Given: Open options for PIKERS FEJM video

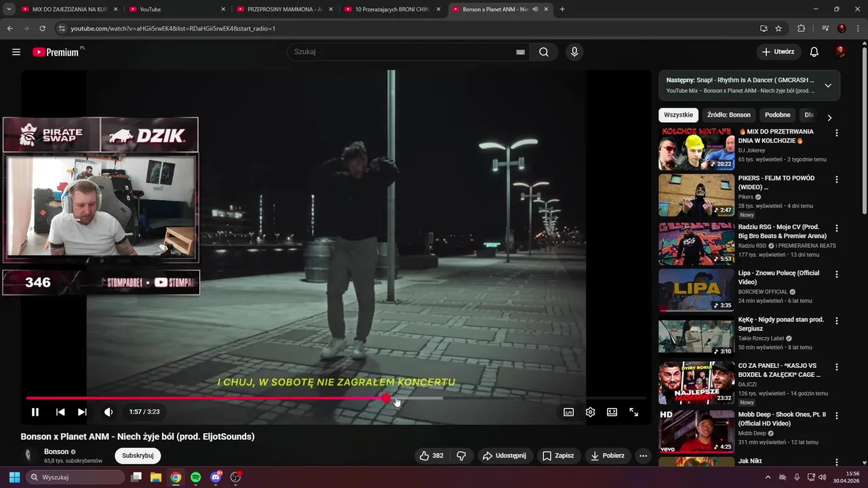Looking at the screenshot, I should [x=837, y=180].
